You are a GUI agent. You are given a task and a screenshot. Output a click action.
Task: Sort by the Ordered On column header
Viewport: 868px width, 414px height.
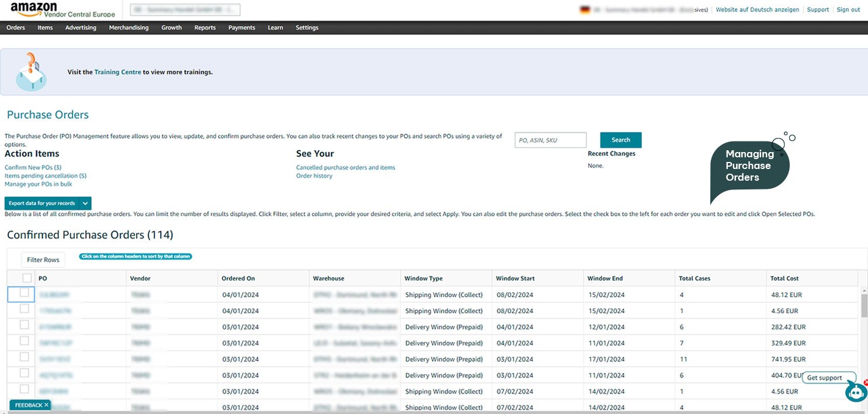point(238,278)
